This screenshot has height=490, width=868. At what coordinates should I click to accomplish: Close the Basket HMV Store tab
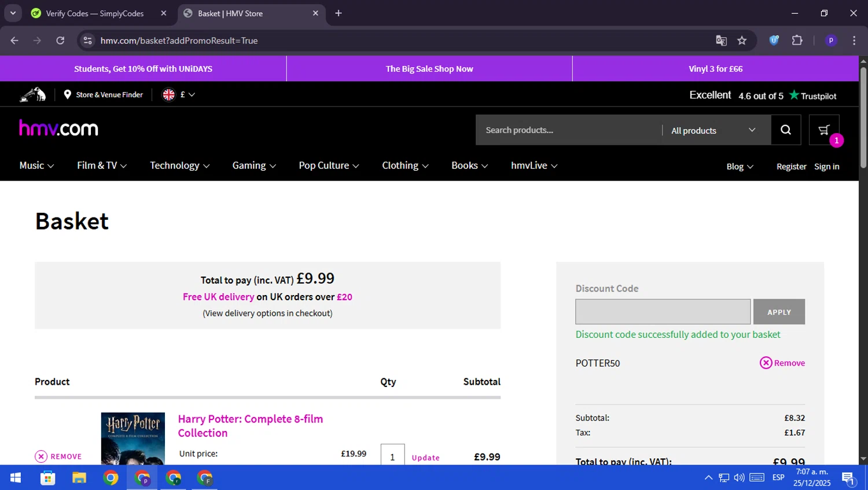tap(315, 13)
